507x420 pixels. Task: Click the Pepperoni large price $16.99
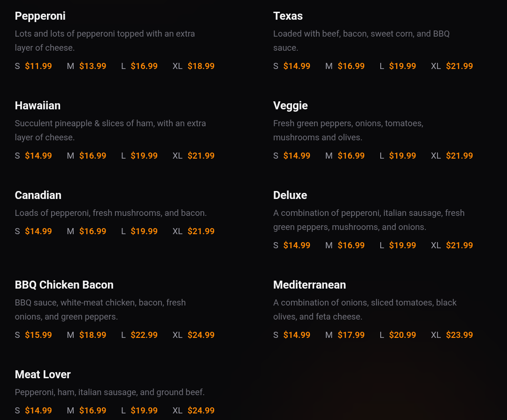pyautogui.click(x=144, y=66)
